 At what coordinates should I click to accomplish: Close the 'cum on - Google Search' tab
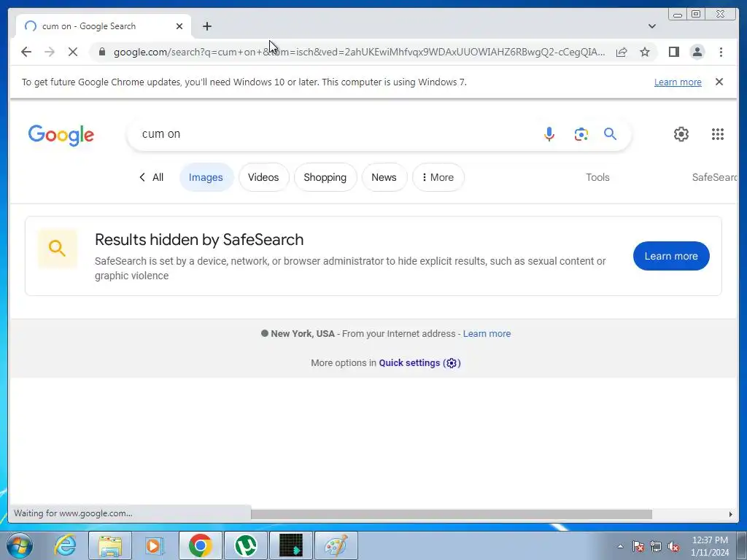pos(179,26)
